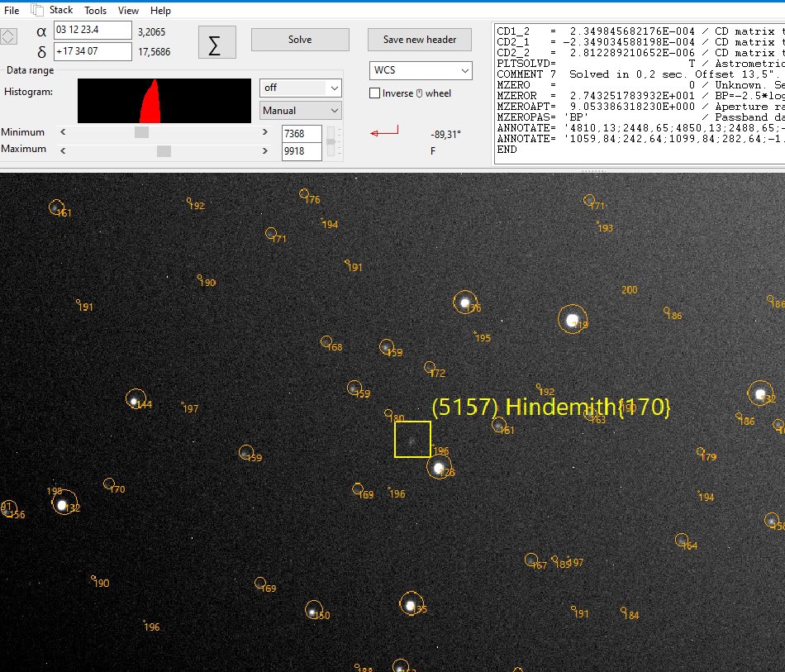Open the Stack menu
The image size is (785, 672).
(60, 10)
